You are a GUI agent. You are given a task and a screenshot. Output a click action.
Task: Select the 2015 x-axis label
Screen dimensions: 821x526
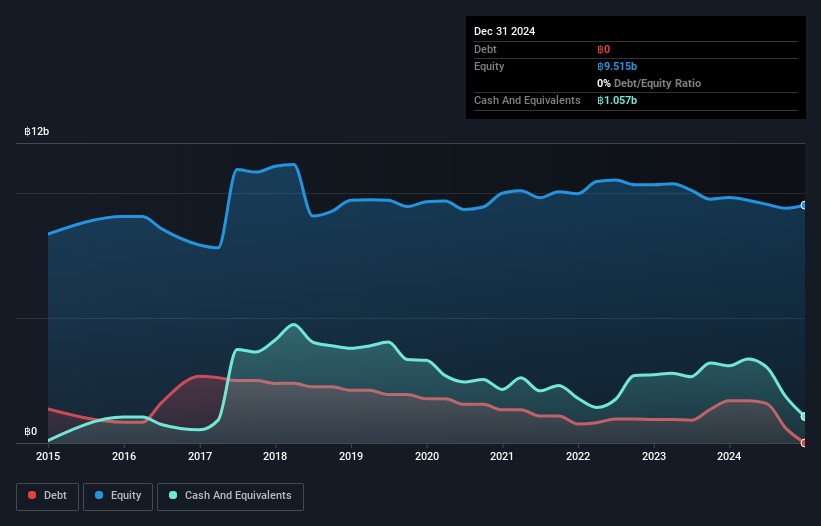point(48,457)
